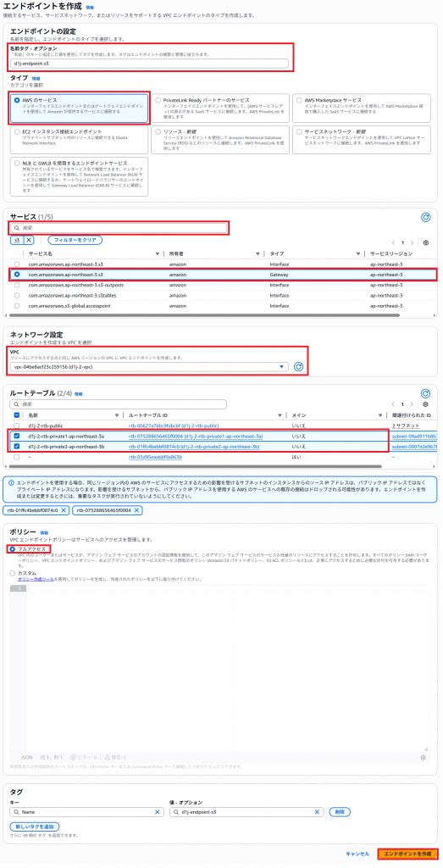The image size is (443, 868).
Task: Click the Clear filters button
Action: pyautogui.click(x=75, y=240)
